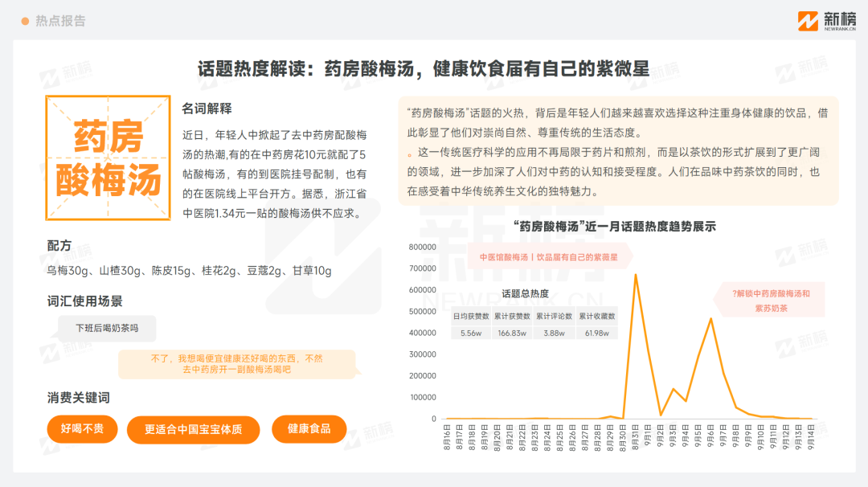Click the 100000 y-axis label

[423, 397]
